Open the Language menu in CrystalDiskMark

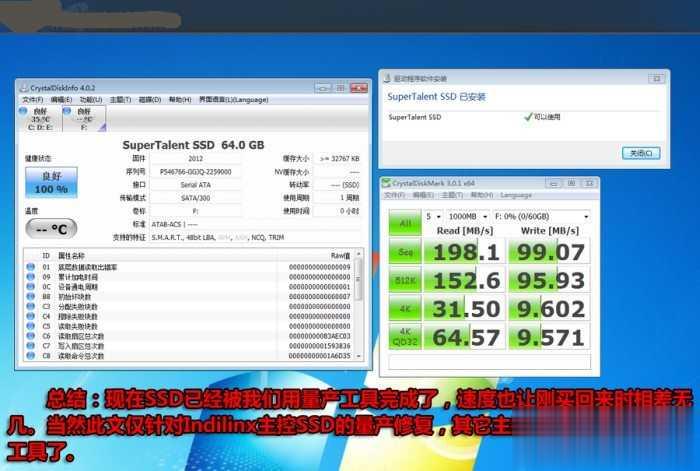point(516,195)
